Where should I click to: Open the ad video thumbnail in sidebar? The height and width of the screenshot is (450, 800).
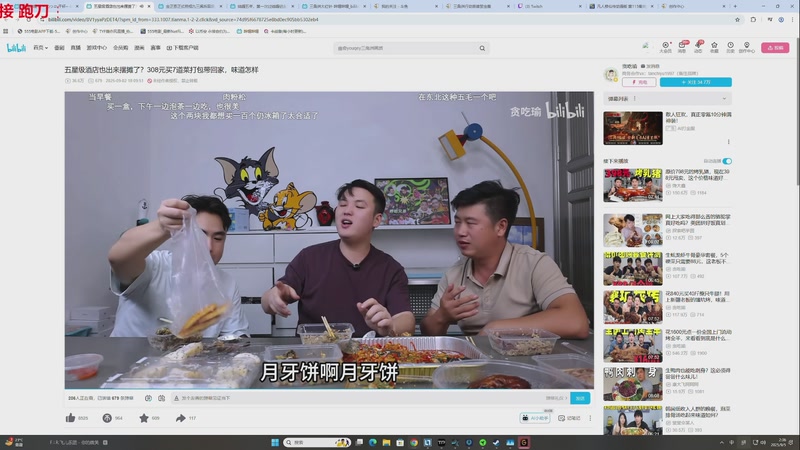click(633, 129)
